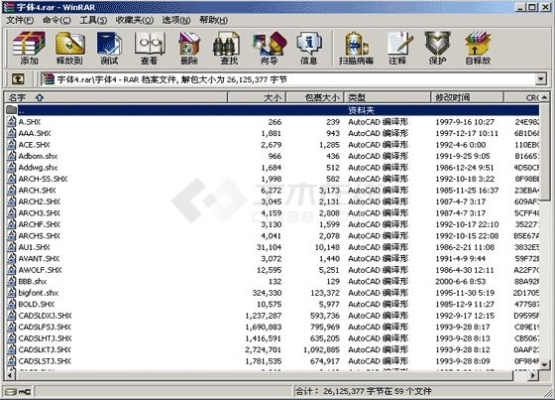Click the date 2000-6-6 8:53
Screen dimensions: 555x400
(x=460, y=281)
